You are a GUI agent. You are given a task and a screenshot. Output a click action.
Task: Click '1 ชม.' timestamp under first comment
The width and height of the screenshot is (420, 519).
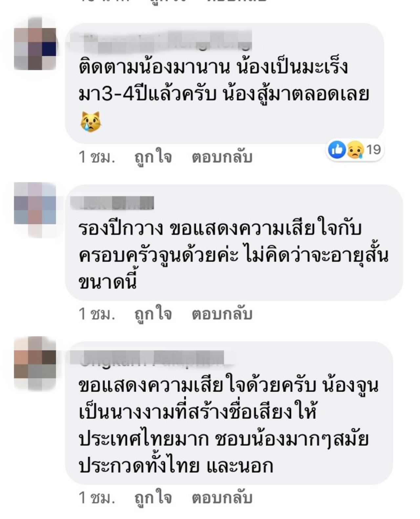(97, 157)
